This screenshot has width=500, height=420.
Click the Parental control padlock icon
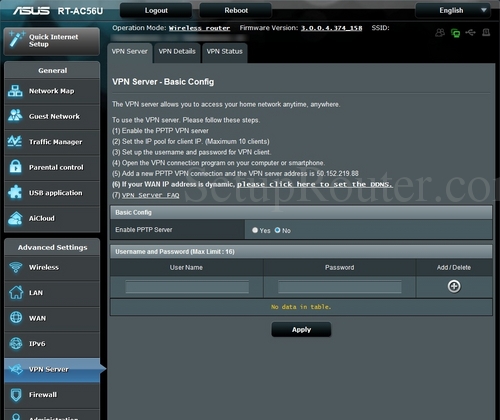point(15,167)
